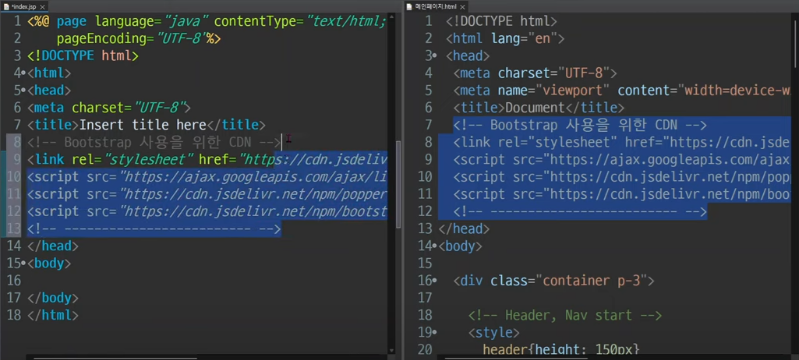Click the Bootstrap CDN comment in 메인페이지.html
The width and height of the screenshot is (799, 360).
click(x=580, y=125)
